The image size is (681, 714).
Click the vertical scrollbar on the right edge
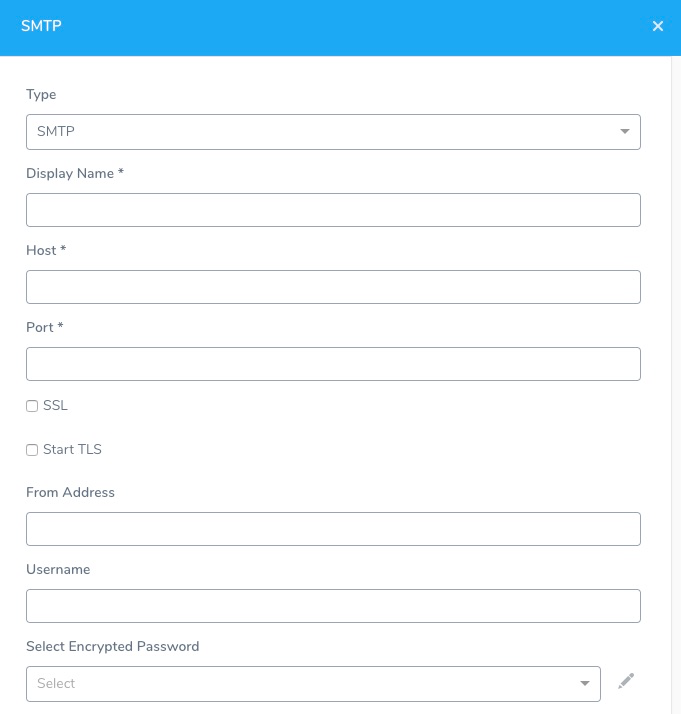pos(676,385)
